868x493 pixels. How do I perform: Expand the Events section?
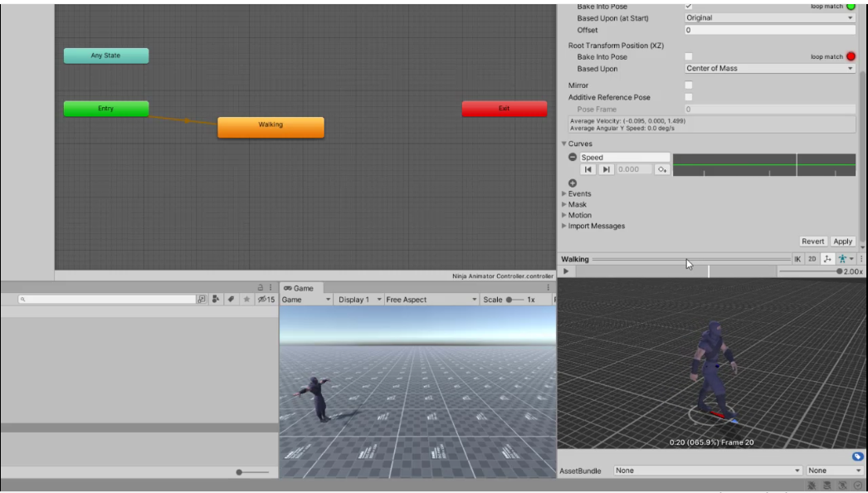click(579, 193)
